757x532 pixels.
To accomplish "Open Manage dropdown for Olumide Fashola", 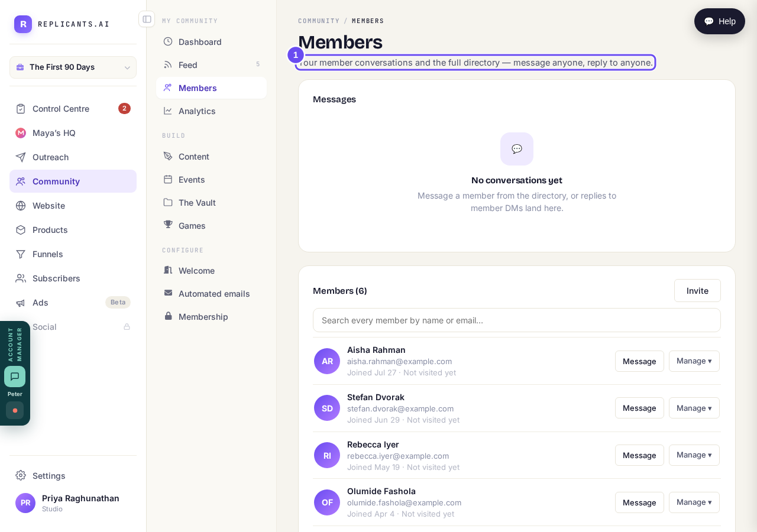I will [694, 502].
